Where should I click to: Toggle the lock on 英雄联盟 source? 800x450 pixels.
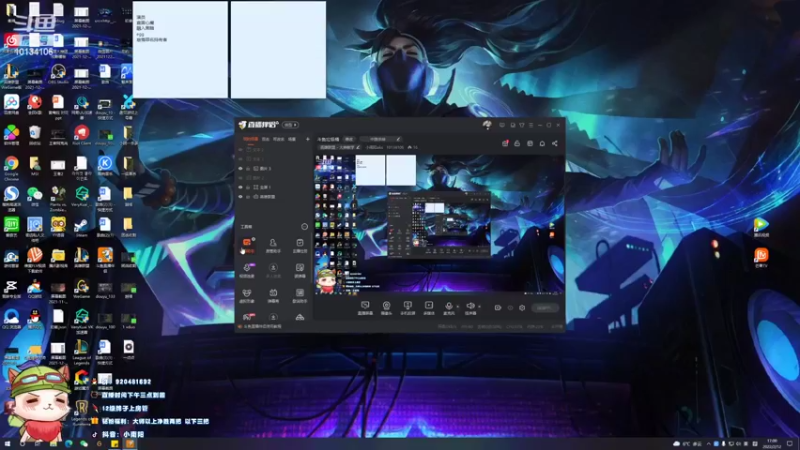(248, 196)
